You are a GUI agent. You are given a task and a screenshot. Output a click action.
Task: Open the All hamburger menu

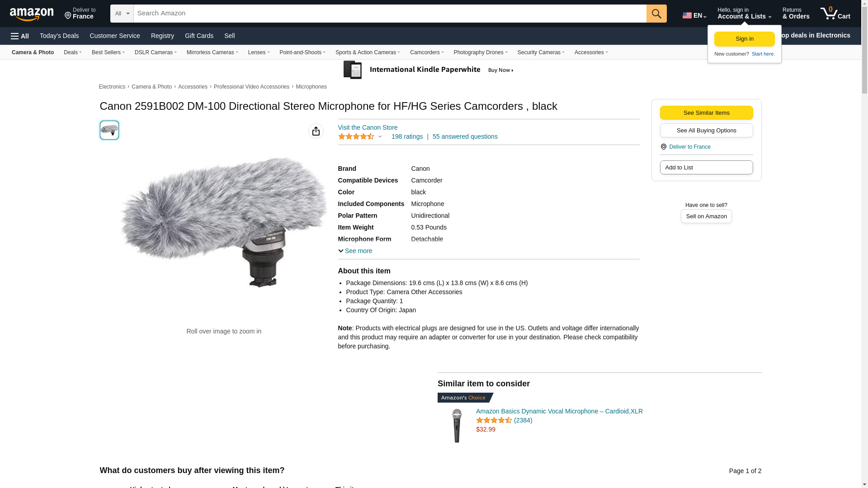(x=20, y=36)
